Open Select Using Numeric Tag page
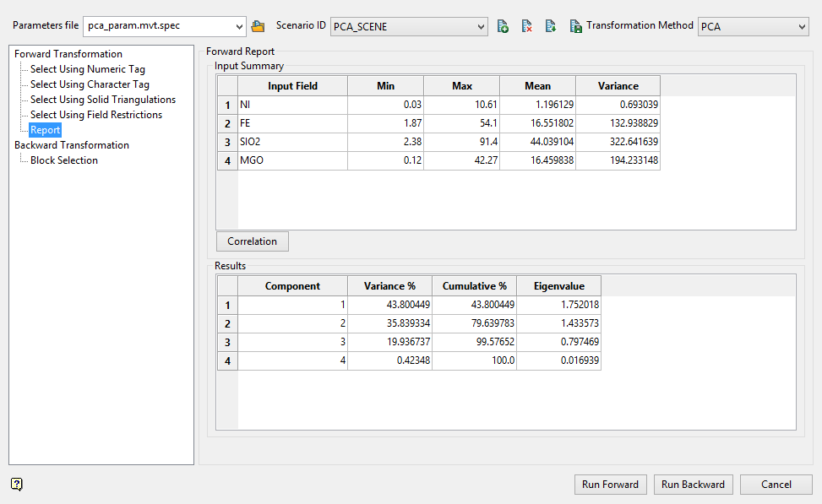Viewport: 822px width, 504px height. click(88, 69)
